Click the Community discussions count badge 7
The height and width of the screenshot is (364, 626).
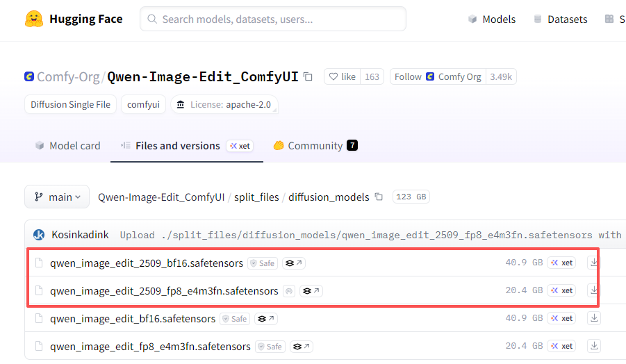[x=352, y=145]
